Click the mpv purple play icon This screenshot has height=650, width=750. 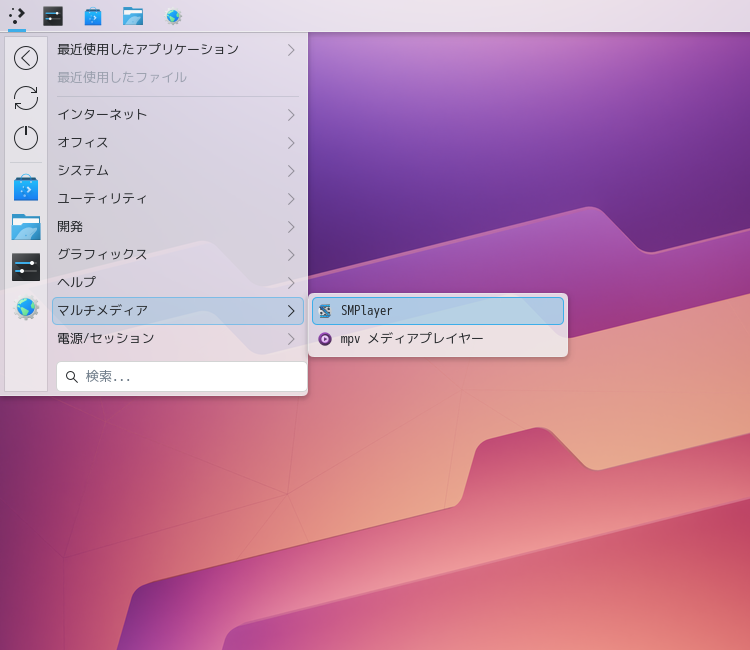[325, 339]
